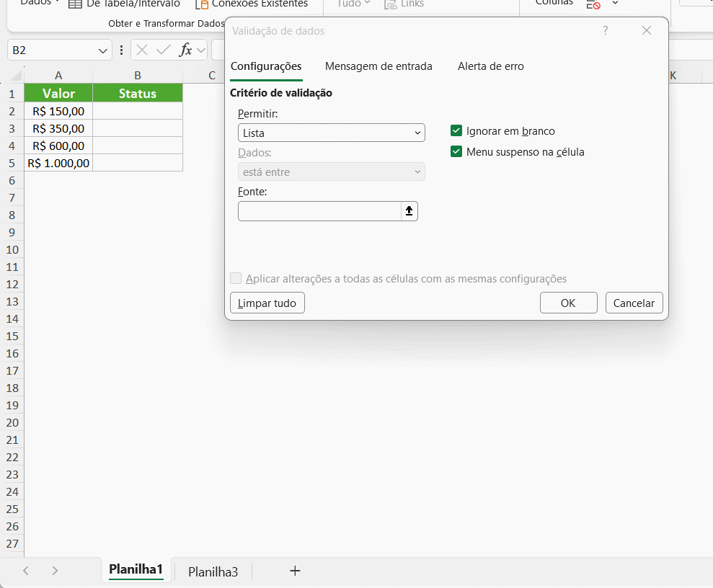Add a new worksheet with the plus icon
The height and width of the screenshot is (588, 713).
[x=295, y=571]
